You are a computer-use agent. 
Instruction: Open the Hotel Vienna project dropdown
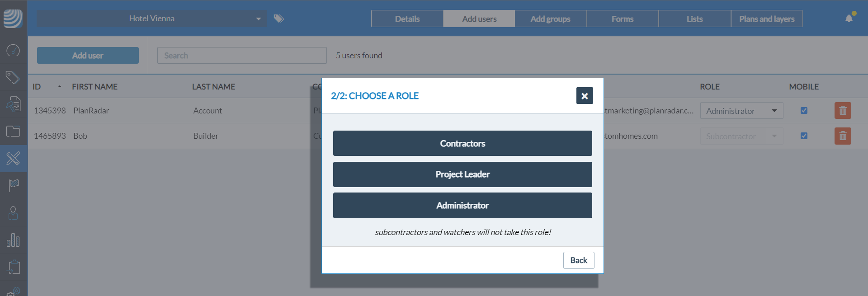(x=152, y=19)
